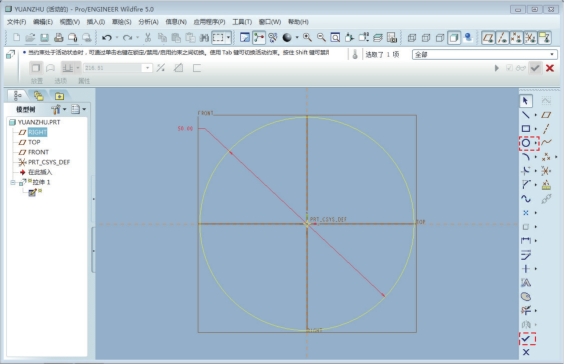Toggle the surface extrude option
This screenshot has height=364, width=564.
pos(51,68)
